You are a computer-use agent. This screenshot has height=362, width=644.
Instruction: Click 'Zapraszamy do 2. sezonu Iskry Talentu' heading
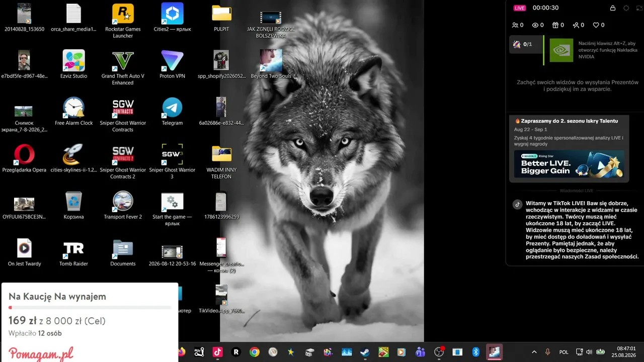tap(566, 121)
